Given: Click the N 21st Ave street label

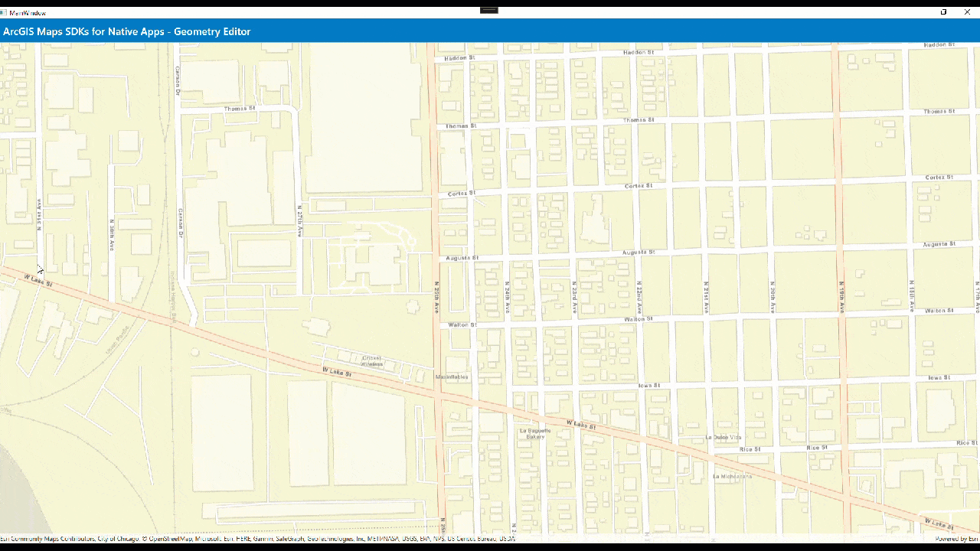Looking at the screenshot, I should point(705,297).
